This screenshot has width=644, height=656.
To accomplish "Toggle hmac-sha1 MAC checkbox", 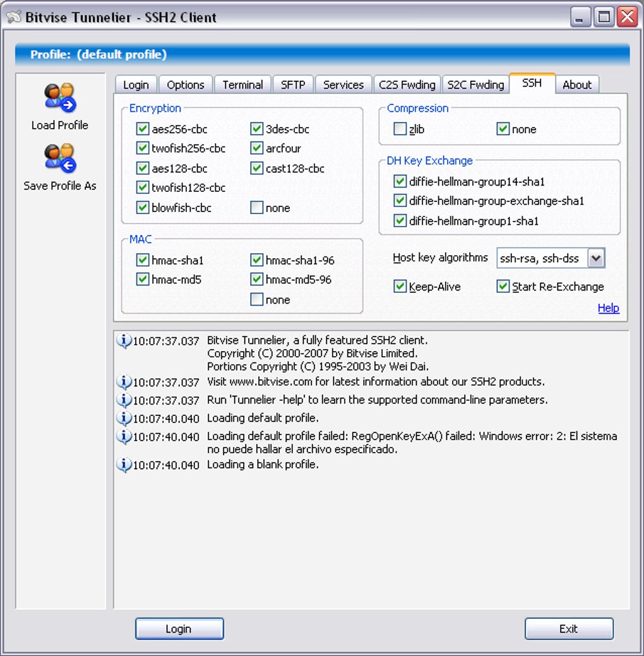I will tap(143, 259).
